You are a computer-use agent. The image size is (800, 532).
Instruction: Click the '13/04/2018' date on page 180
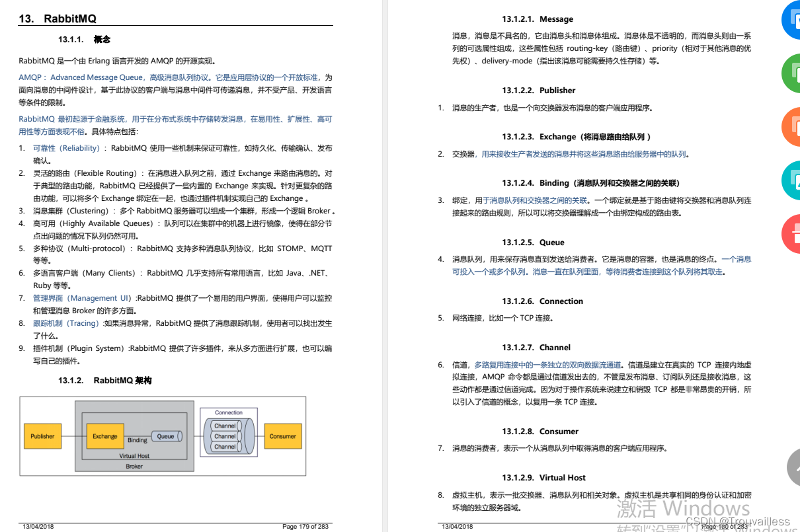pos(458,526)
